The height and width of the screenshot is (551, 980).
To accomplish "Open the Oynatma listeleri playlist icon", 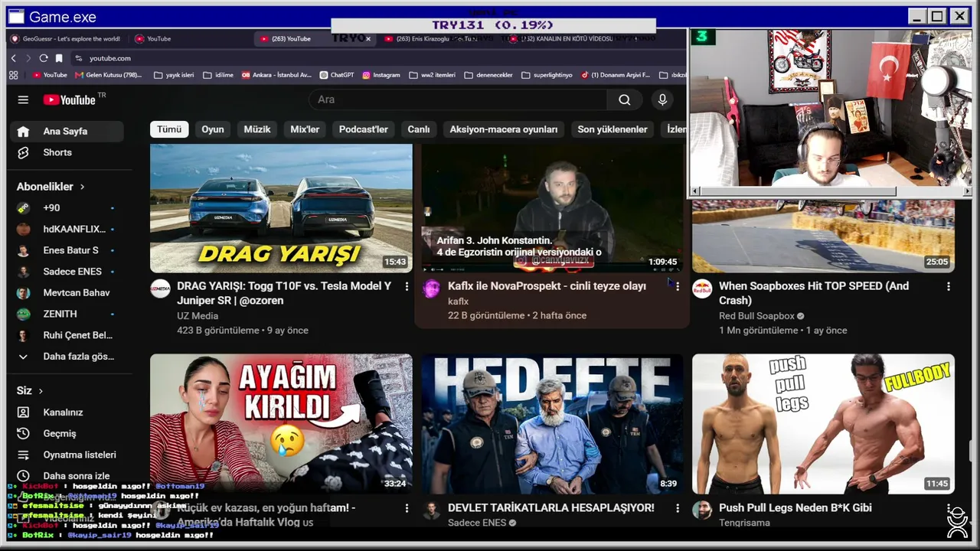I will click(23, 455).
